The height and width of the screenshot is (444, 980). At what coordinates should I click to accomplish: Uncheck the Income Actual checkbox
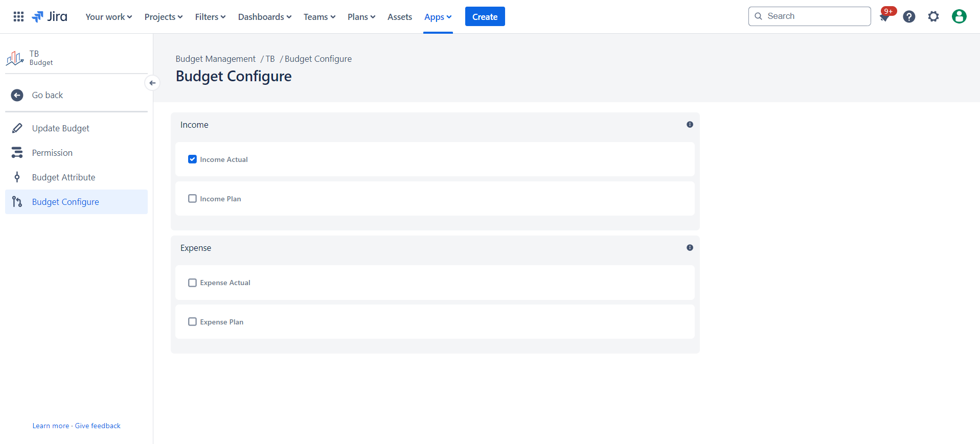pos(192,159)
